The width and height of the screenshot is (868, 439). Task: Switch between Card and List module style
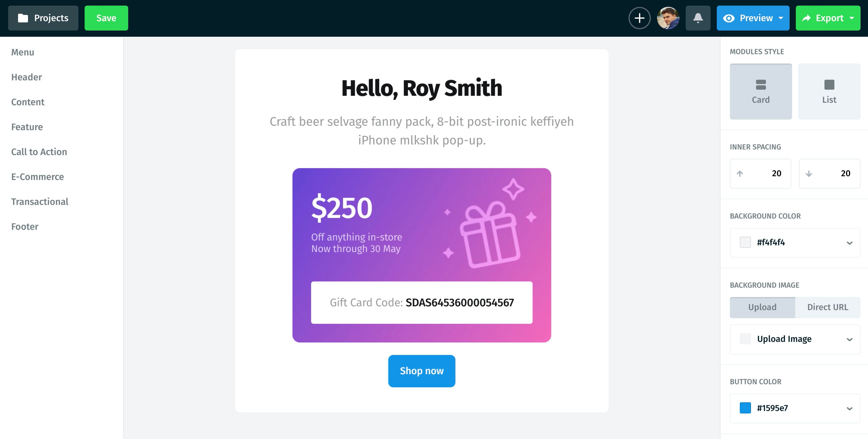tap(828, 91)
